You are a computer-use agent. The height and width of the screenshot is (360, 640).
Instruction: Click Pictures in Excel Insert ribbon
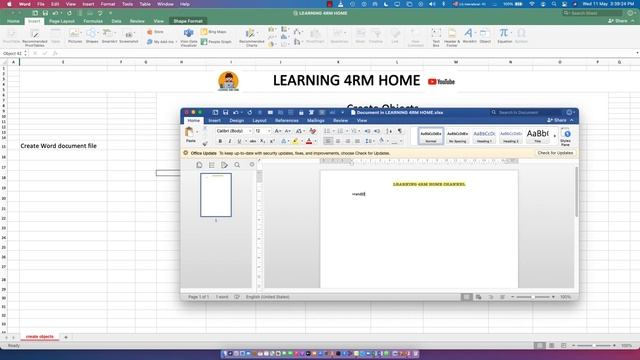pos(75,36)
